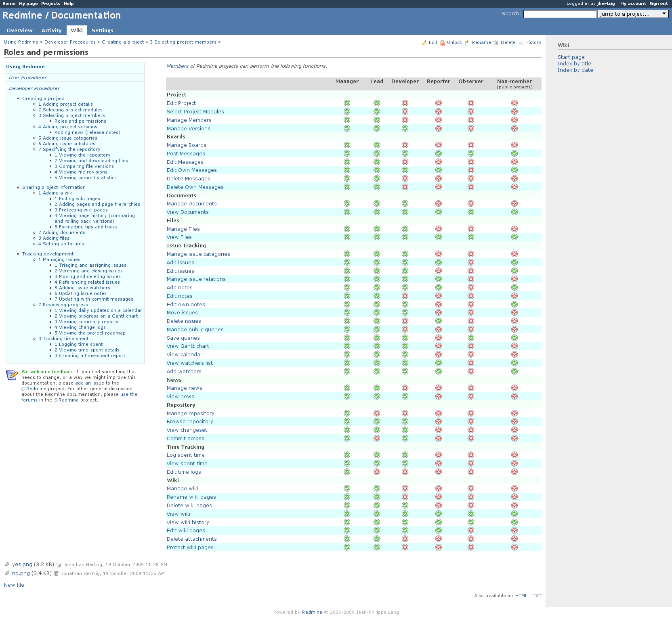
Task: Click the Edit pencil icon
Action: (424, 43)
